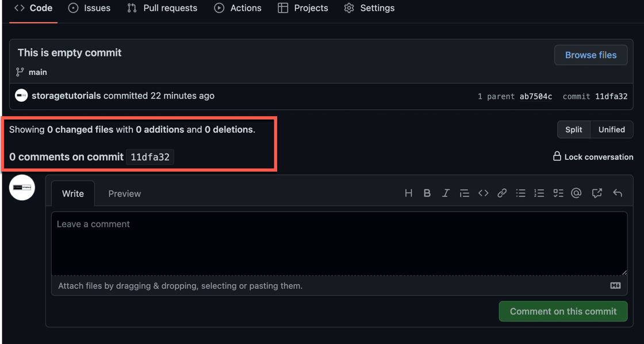Go to Pull requests tab
Screen dimensions: 644x344
coord(162,8)
